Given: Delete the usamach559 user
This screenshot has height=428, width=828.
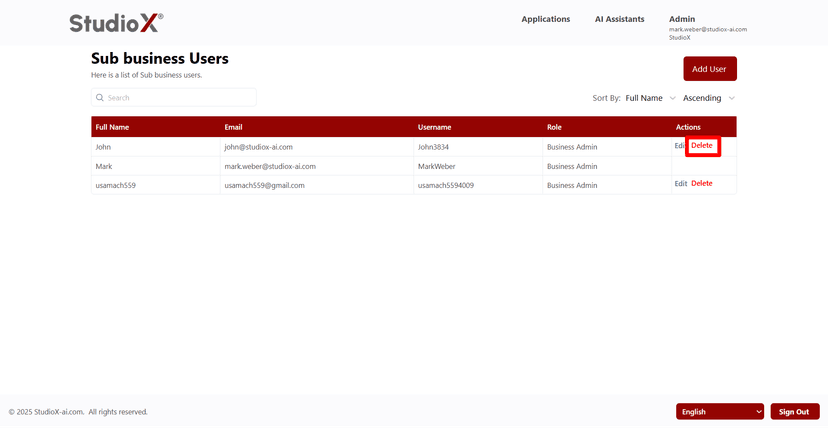Looking at the screenshot, I should pyautogui.click(x=702, y=184).
